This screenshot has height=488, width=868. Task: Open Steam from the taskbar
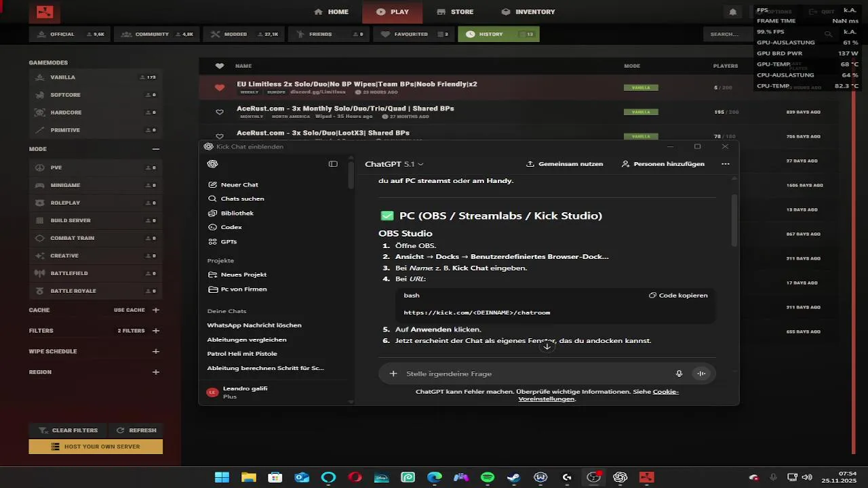coord(513,477)
